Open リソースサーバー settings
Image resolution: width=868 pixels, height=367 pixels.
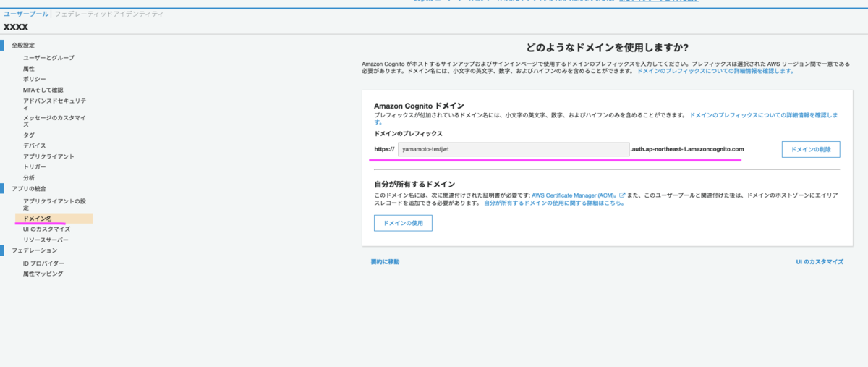pyautogui.click(x=46, y=240)
